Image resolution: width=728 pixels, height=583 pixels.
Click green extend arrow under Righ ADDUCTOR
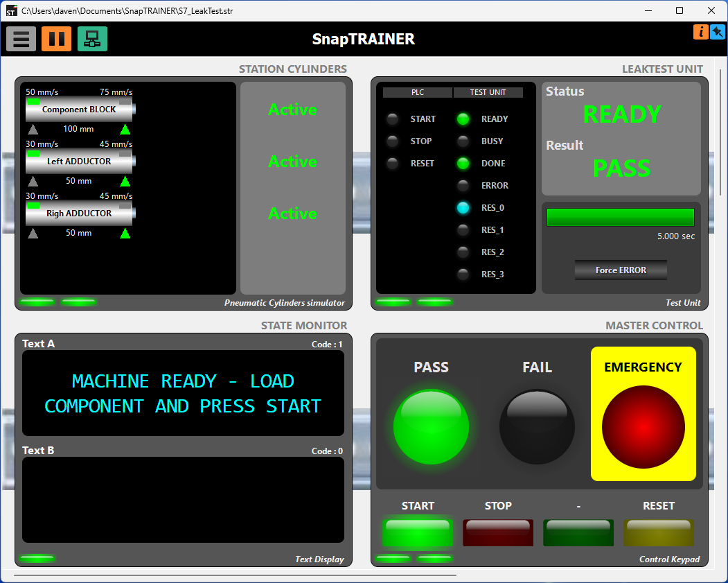(x=125, y=233)
